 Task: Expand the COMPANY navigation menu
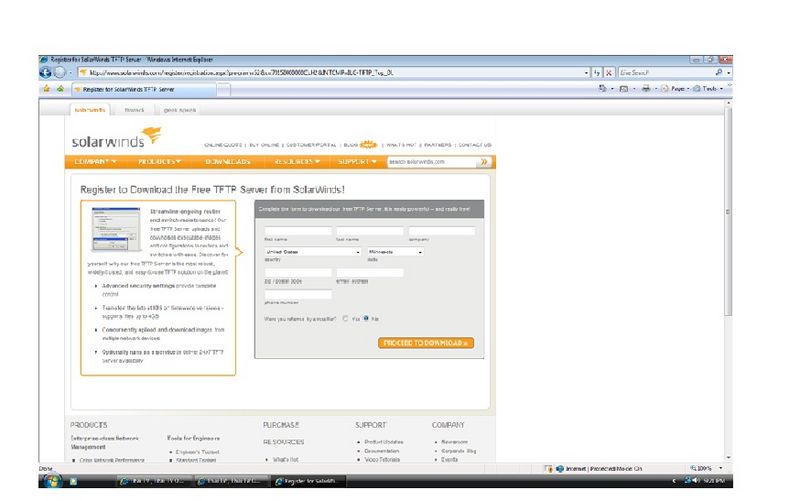click(x=95, y=162)
